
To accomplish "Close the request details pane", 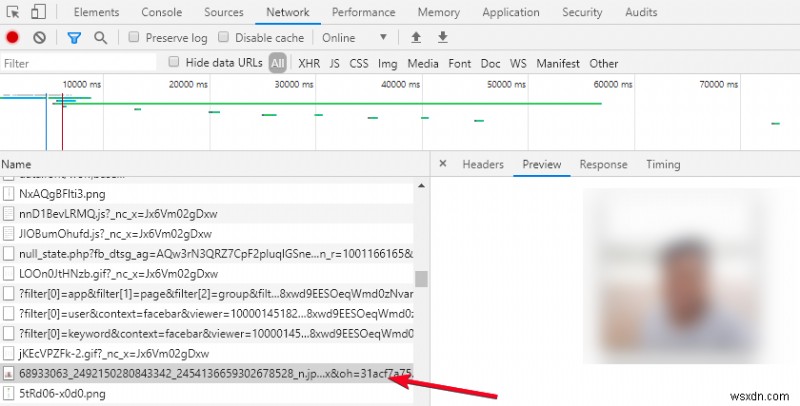I will tap(443, 164).
